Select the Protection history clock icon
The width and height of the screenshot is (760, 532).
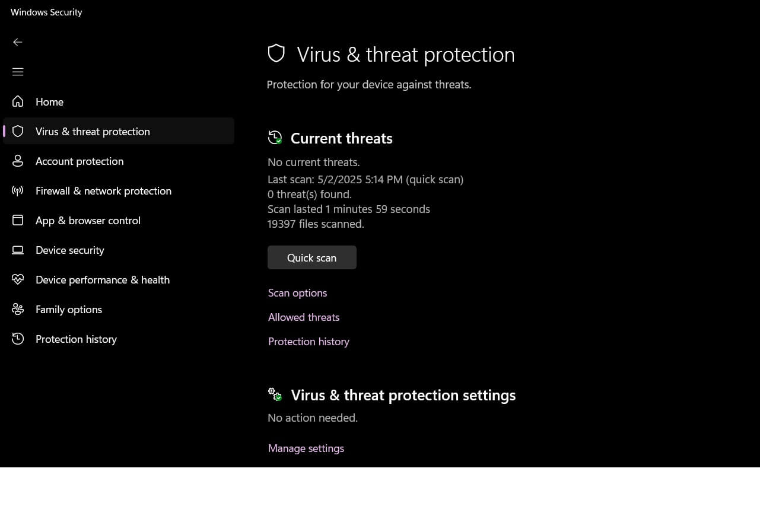(18, 339)
